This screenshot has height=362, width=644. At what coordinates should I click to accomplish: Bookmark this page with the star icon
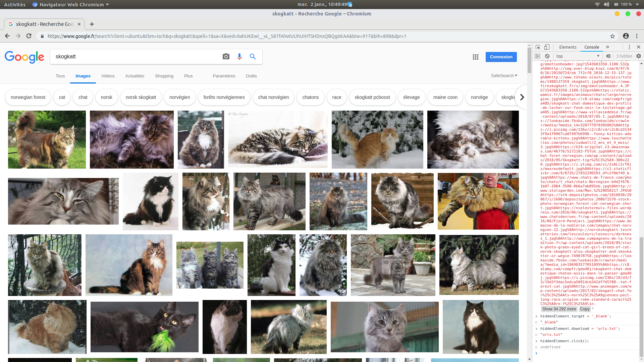612,36
